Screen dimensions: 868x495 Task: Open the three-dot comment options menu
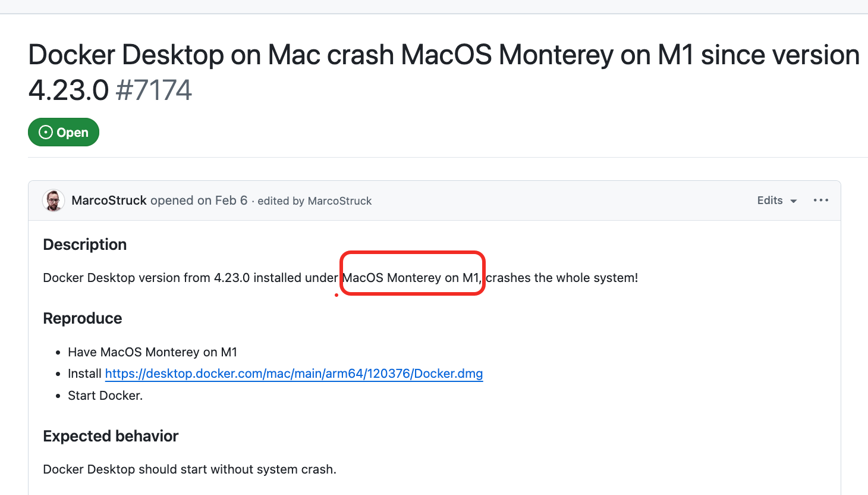(821, 200)
